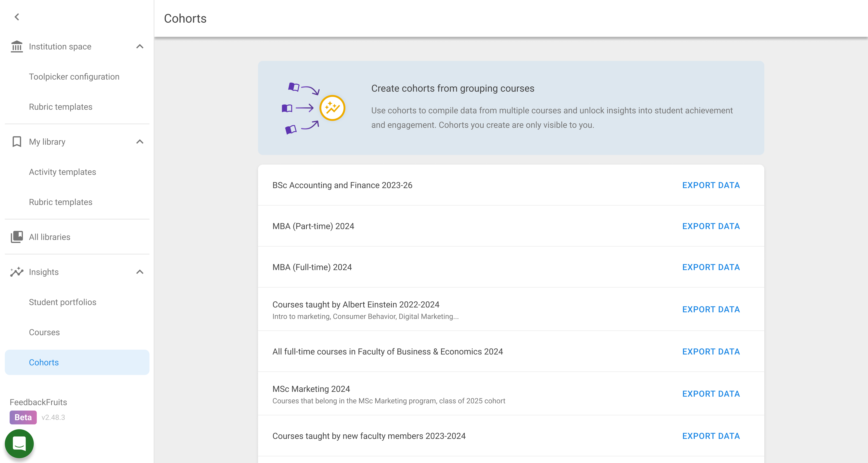Click the 'Create cohorts from grouping courses' heading
Viewport: 868px width, 463px height.
[x=452, y=88]
